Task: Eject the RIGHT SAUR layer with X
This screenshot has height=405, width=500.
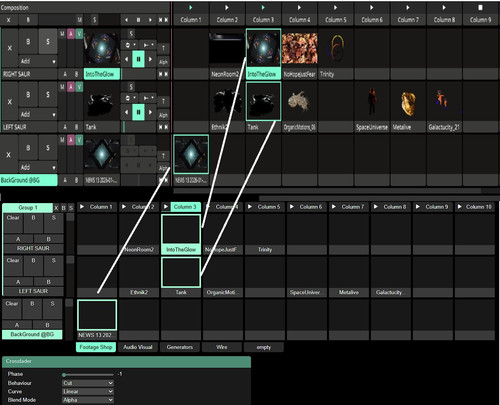Action: [x=10, y=48]
